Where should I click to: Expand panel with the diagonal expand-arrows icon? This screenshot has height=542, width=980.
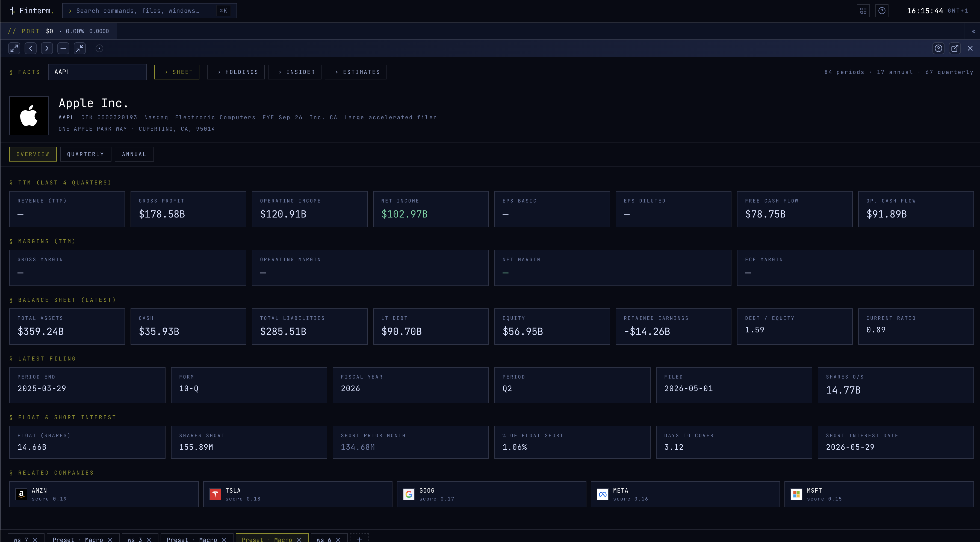(14, 48)
